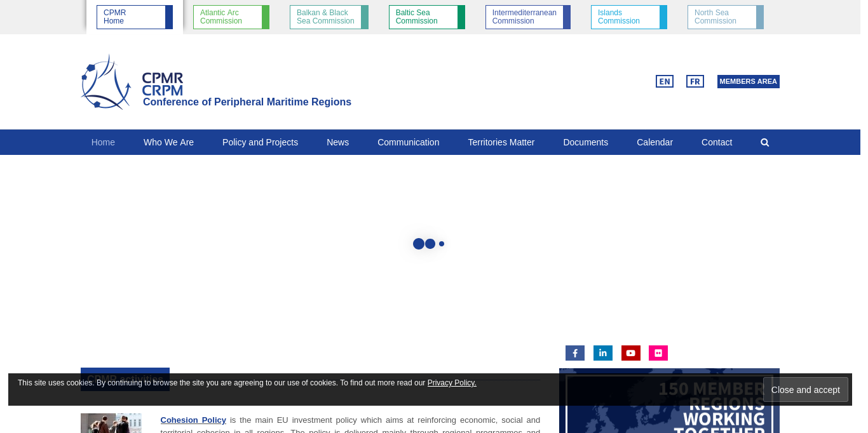Screen dimensions: 868x433
Task: Go to the News menu item
Action: click(x=337, y=142)
